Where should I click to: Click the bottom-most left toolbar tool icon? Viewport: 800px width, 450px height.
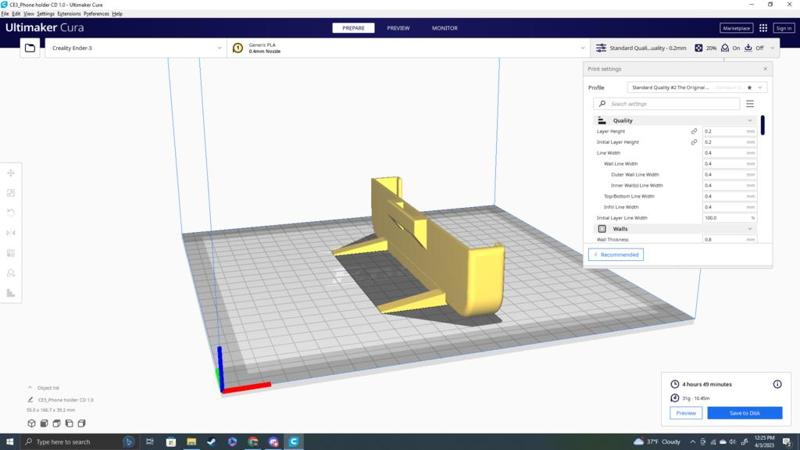[11, 293]
